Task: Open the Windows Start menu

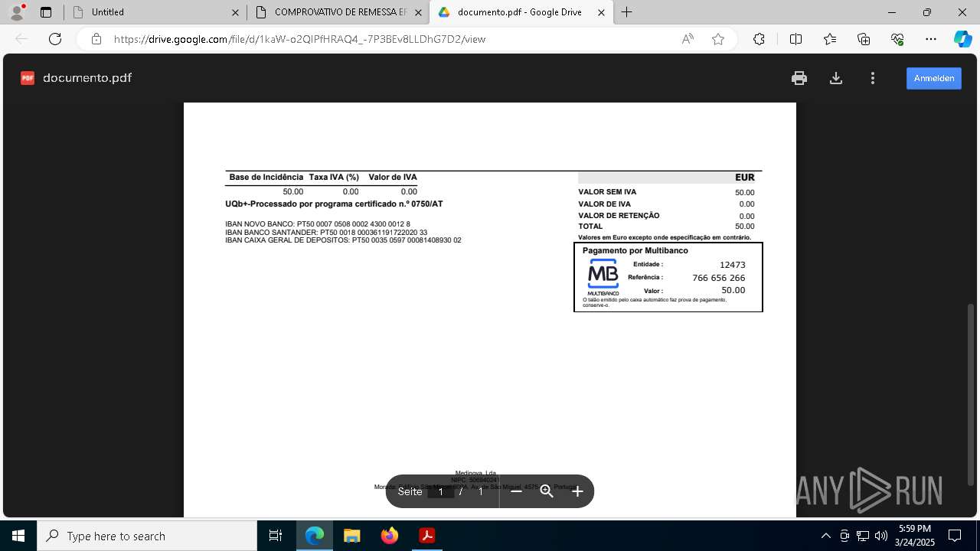Action: [18, 536]
